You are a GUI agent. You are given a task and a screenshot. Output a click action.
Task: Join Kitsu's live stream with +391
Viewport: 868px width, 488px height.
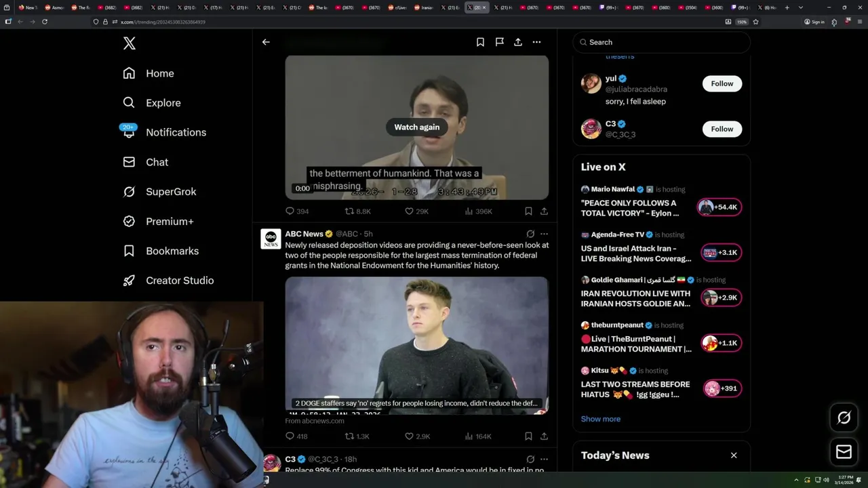coord(722,388)
